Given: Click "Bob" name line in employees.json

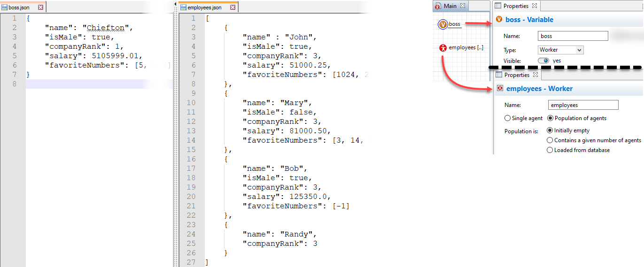Looking at the screenshot, I should (x=274, y=168).
